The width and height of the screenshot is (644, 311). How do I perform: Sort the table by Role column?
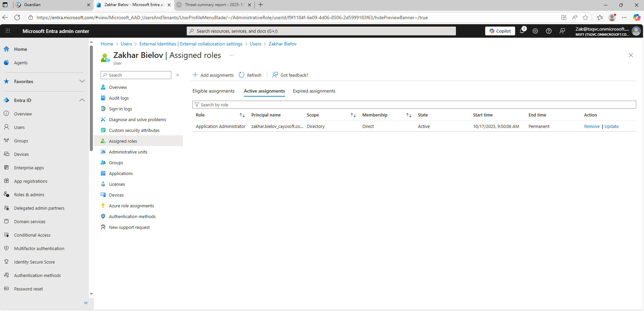click(x=242, y=115)
